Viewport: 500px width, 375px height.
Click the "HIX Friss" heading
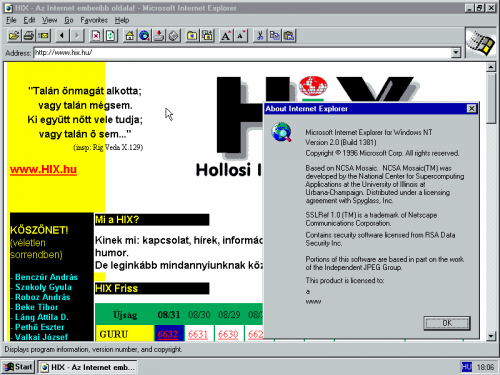[116, 288]
